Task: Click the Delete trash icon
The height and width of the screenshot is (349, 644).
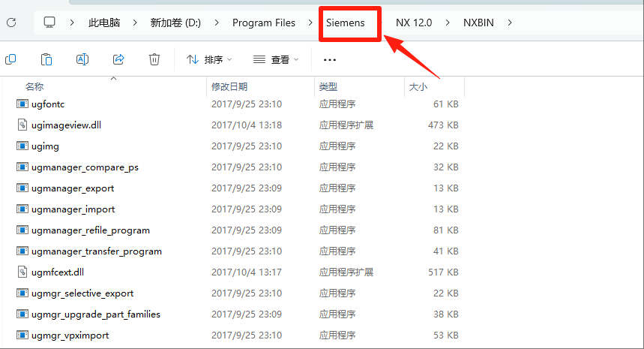Action: [154, 59]
